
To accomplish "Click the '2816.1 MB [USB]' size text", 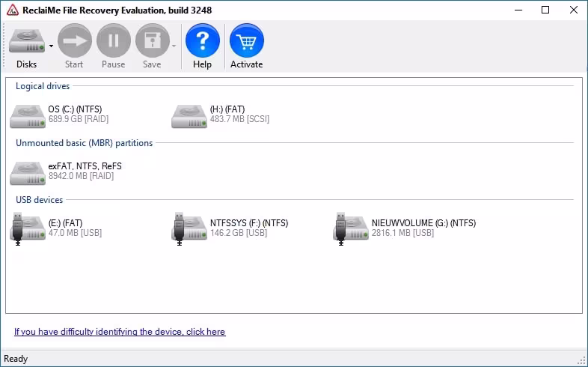I will 402,233.
